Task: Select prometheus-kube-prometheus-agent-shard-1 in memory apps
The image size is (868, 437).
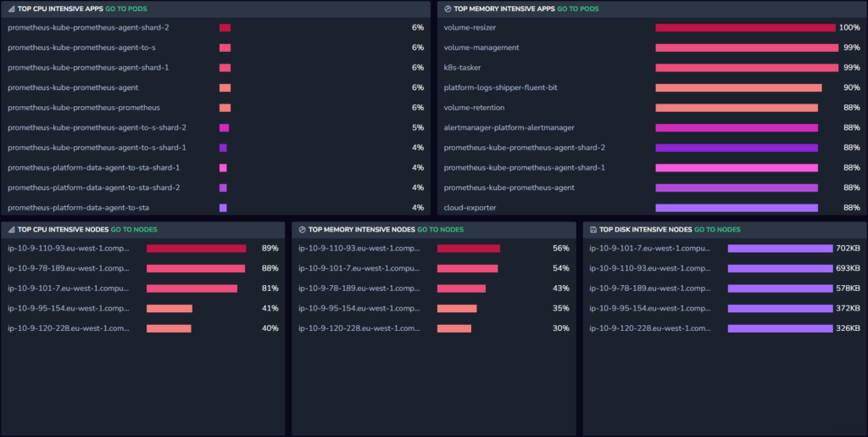Action: 524,167
